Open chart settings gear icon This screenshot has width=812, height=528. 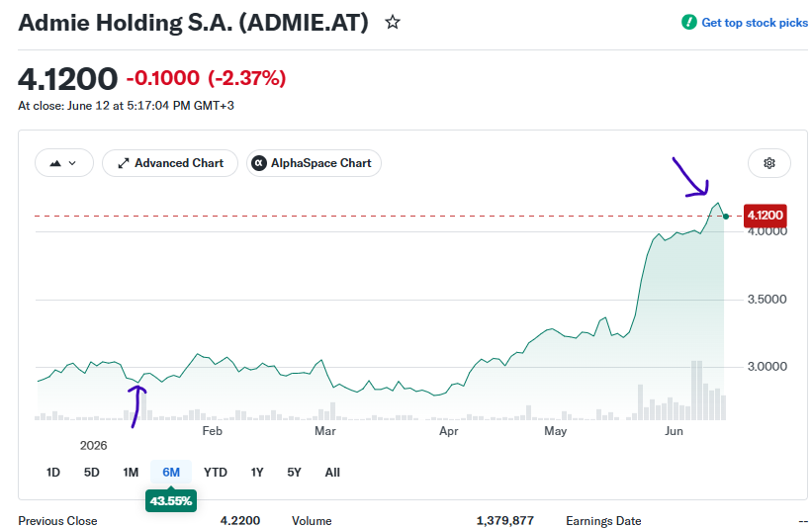click(x=769, y=163)
